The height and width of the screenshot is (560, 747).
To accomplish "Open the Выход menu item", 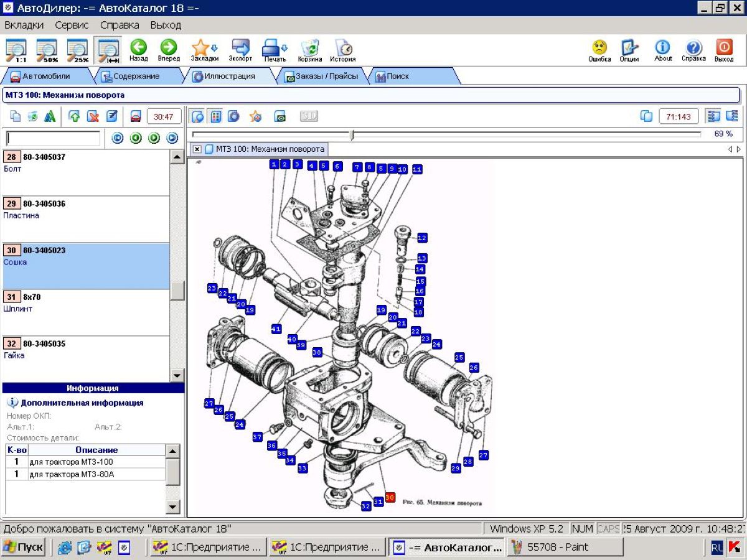I will [166, 26].
